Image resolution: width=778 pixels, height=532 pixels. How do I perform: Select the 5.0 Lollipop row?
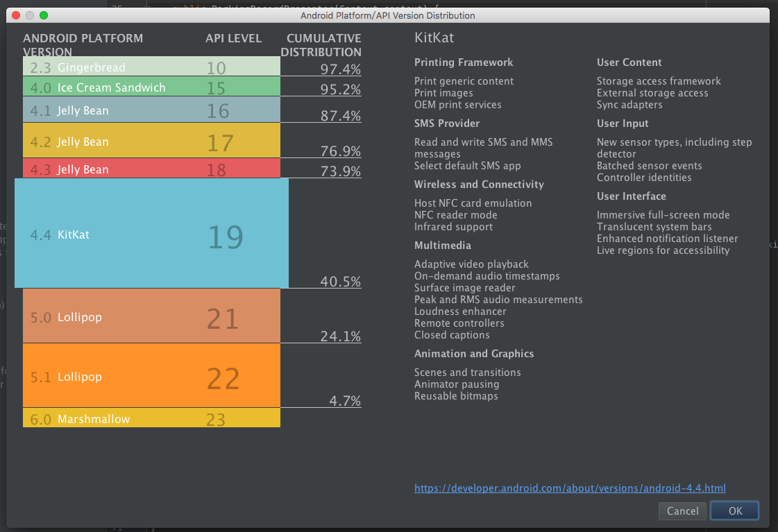coord(151,316)
